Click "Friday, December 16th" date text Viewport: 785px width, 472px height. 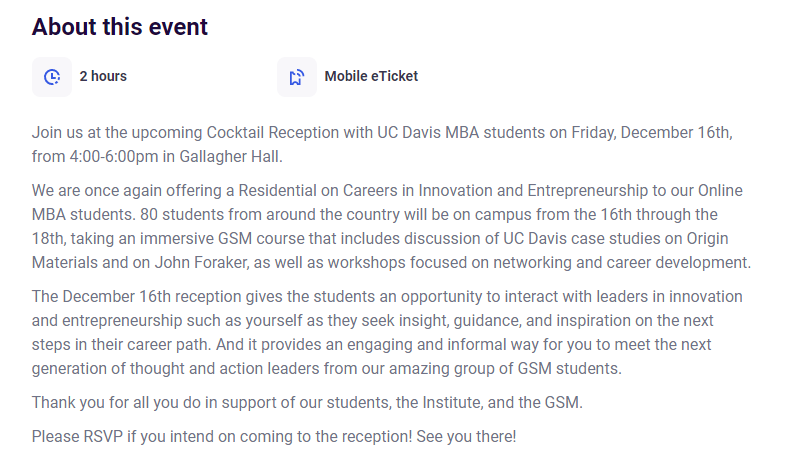click(652, 133)
